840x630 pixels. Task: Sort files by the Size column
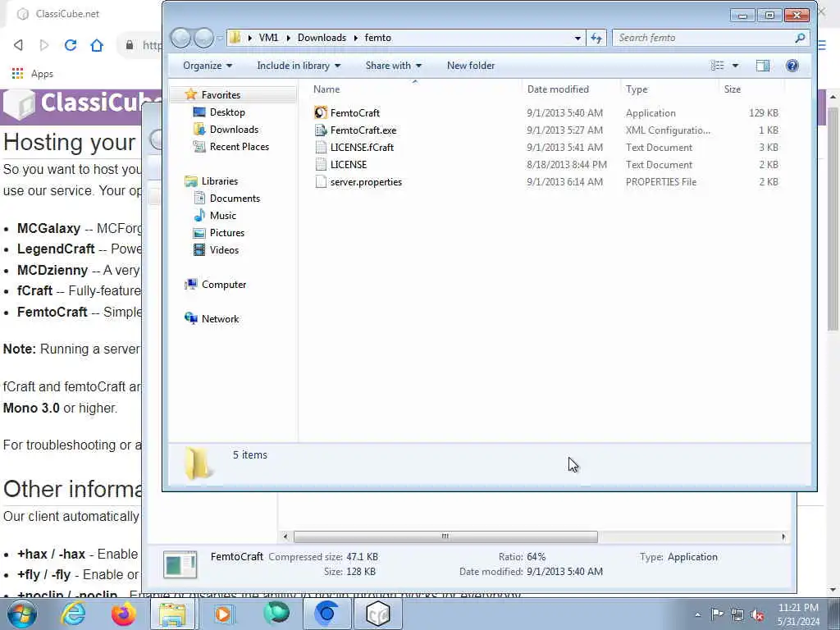(x=733, y=89)
